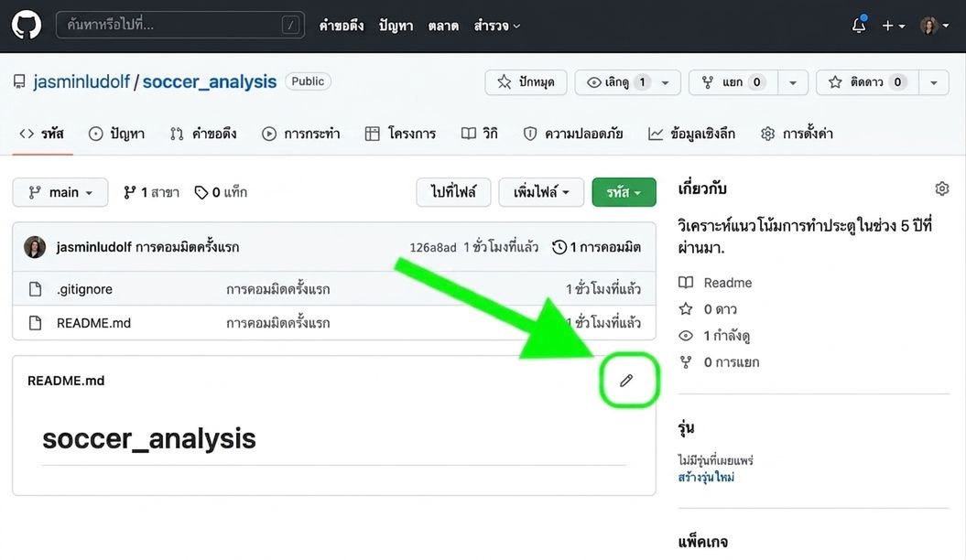Click the ไปที่ไฟล์ go to file button
This screenshot has width=966, height=560.
click(453, 193)
